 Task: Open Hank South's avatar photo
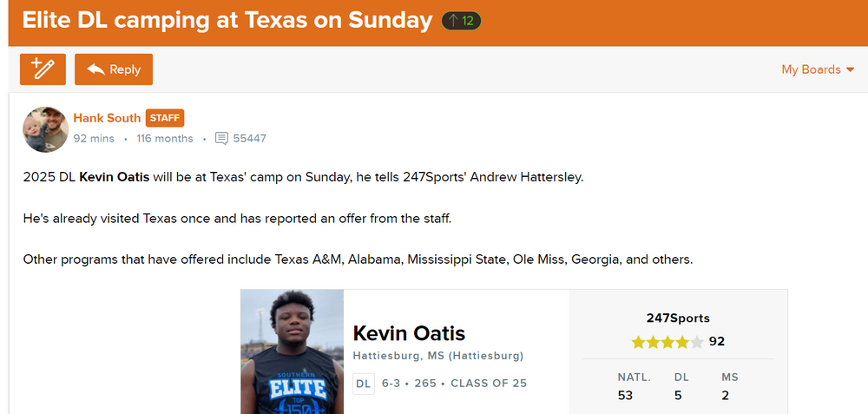[45, 129]
